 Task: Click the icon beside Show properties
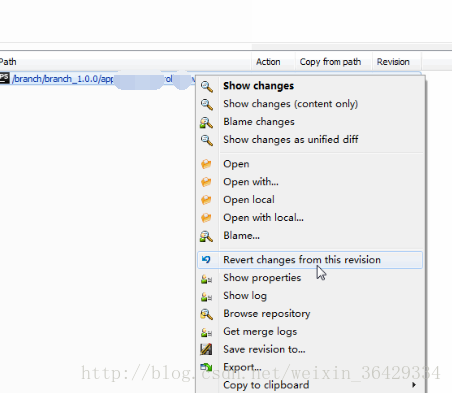(x=206, y=279)
